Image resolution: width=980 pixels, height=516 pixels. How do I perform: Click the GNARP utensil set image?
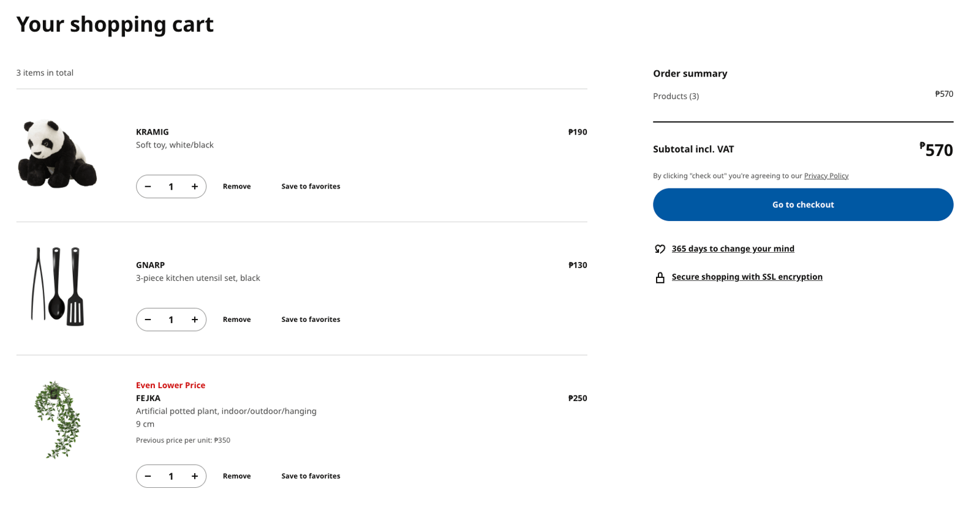click(58, 286)
